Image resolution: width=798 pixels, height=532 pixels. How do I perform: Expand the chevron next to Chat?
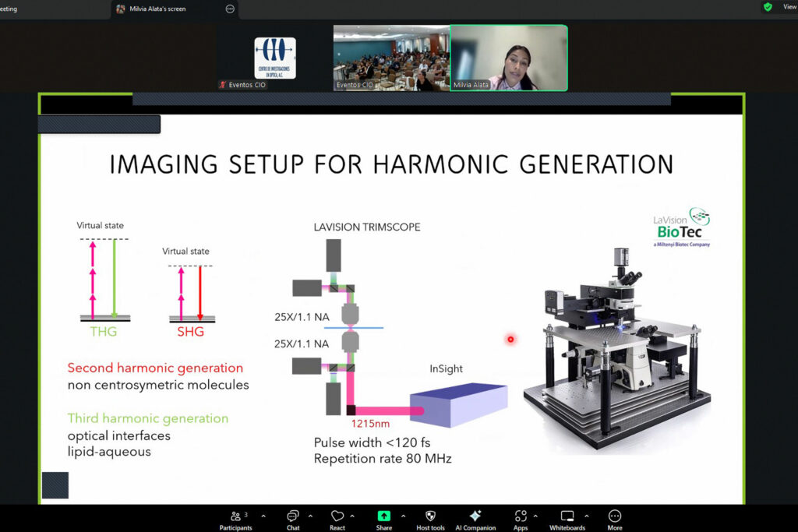tap(312, 516)
